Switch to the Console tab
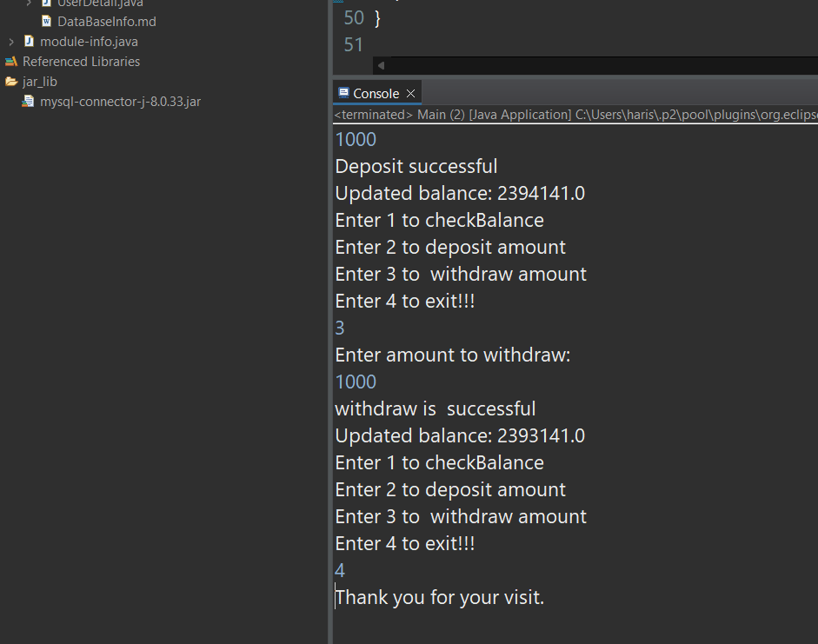The image size is (818, 644). tap(376, 93)
